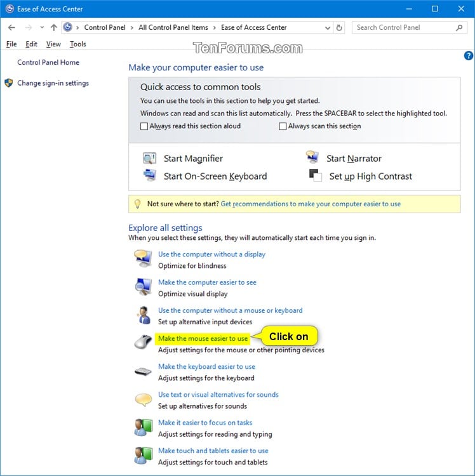Viewport: 475px width, 476px height.
Task: Refresh the Control Panel page
Action: click(x=339, y=28)
